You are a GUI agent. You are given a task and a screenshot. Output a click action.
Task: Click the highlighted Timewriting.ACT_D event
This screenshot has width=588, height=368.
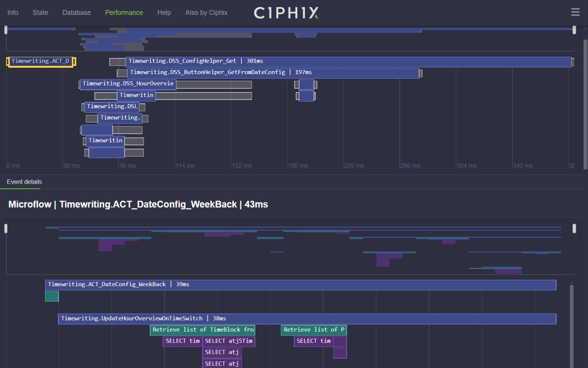41,61
